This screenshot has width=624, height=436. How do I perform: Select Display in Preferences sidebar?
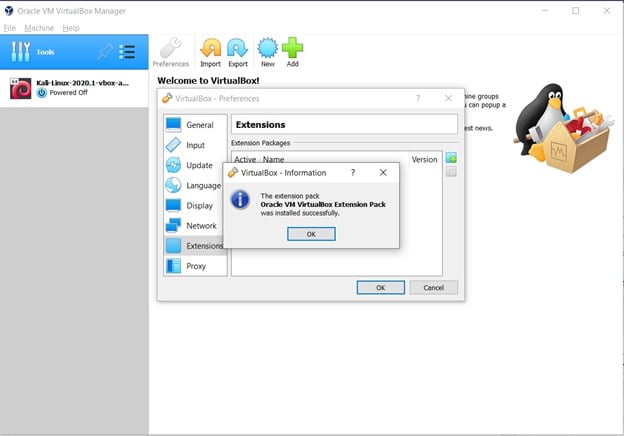click(195, 206)
